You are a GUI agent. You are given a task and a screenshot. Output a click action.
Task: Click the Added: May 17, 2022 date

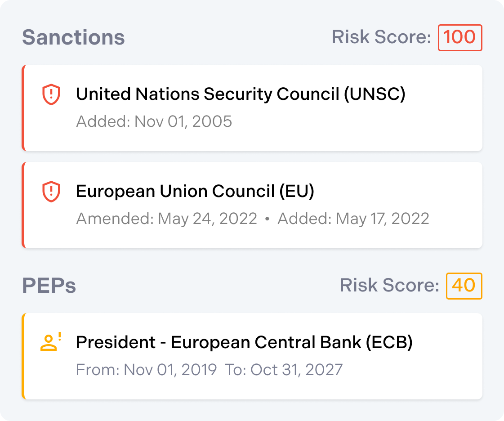coord(353,219)
